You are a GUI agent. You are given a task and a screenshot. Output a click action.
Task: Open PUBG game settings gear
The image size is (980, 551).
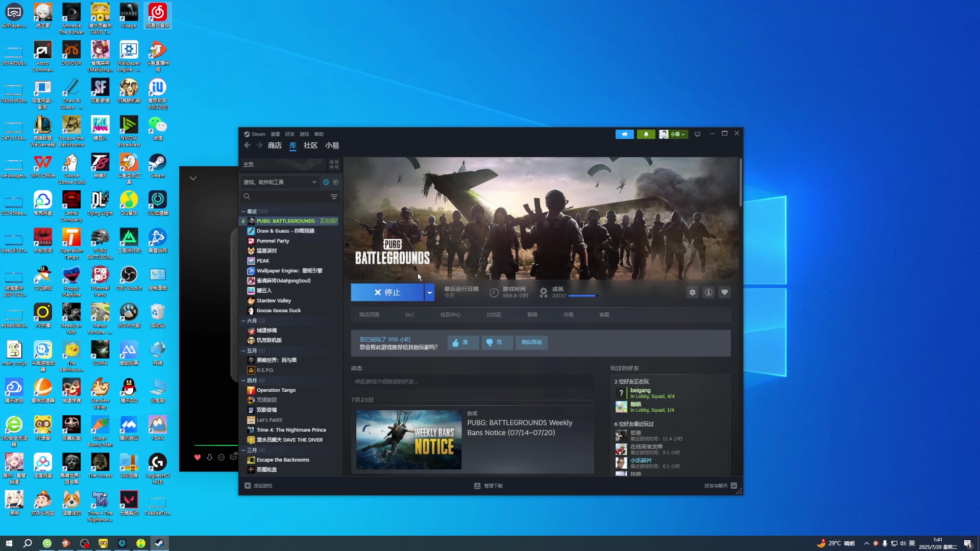(x=692, y=292)
